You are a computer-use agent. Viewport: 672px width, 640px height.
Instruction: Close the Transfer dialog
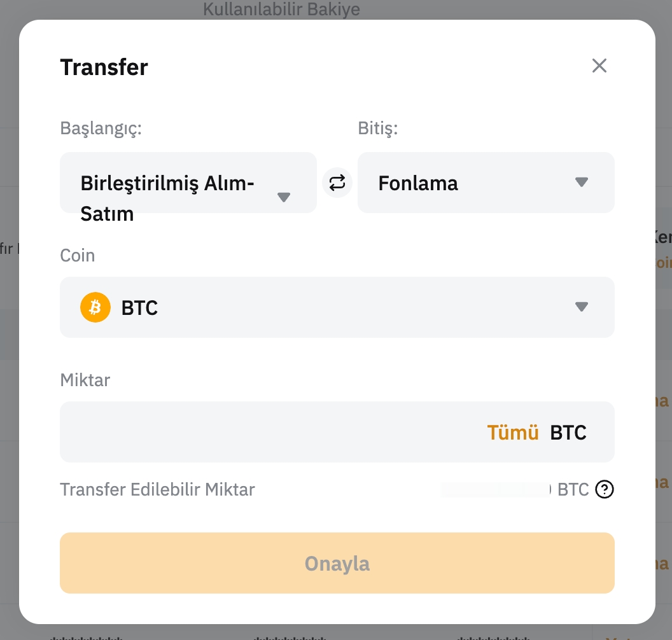tap(599, 66)
